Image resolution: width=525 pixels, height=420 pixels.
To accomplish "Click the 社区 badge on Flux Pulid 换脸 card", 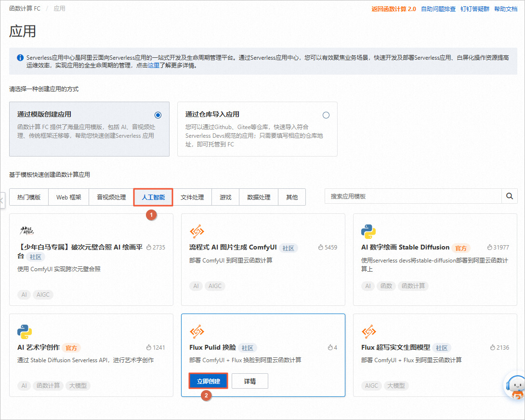I will pyautogui.click(x=248, y=348).
